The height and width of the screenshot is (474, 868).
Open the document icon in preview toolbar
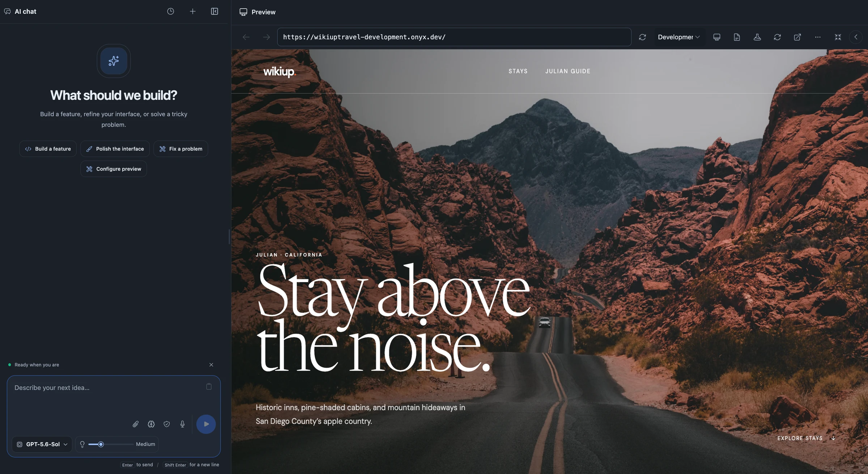coord(737,37)
